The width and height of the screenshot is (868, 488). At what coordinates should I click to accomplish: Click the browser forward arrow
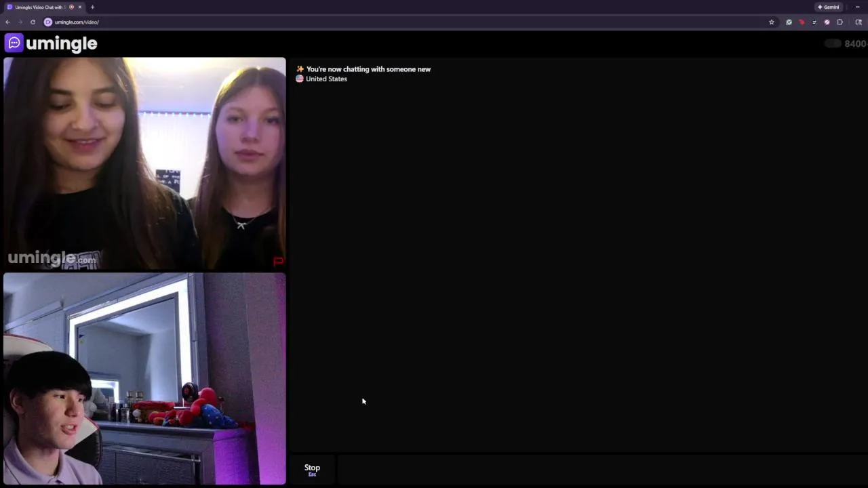(20, 22)
